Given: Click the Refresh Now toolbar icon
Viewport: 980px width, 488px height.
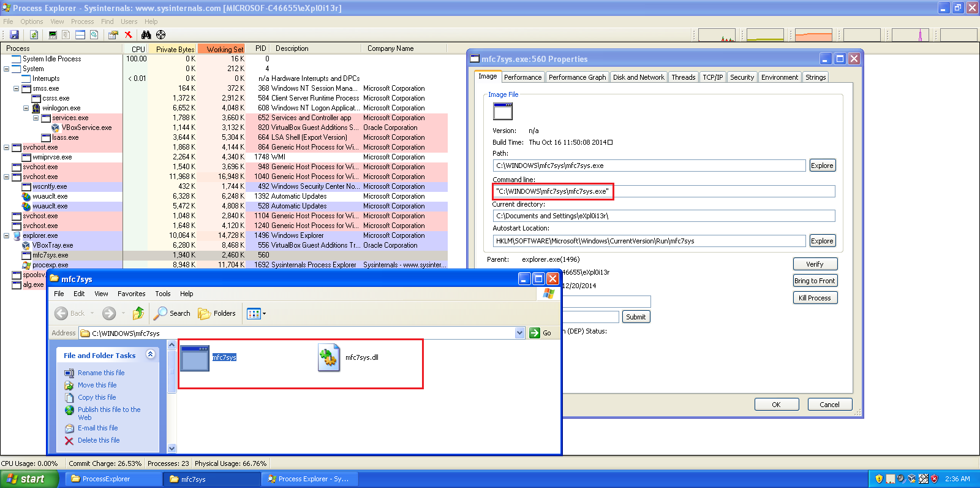Looking at the screenshot, I should (34, 35).
